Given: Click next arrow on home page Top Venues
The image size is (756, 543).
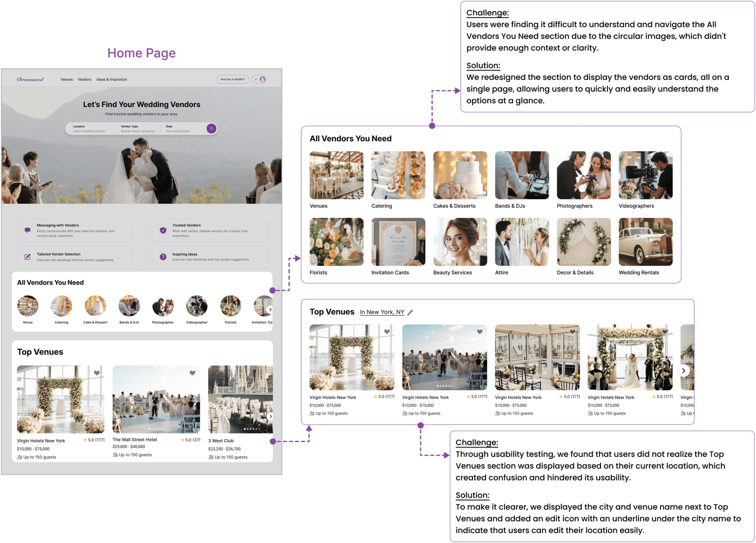Looking at the screenshot, I should coord(270,417).
